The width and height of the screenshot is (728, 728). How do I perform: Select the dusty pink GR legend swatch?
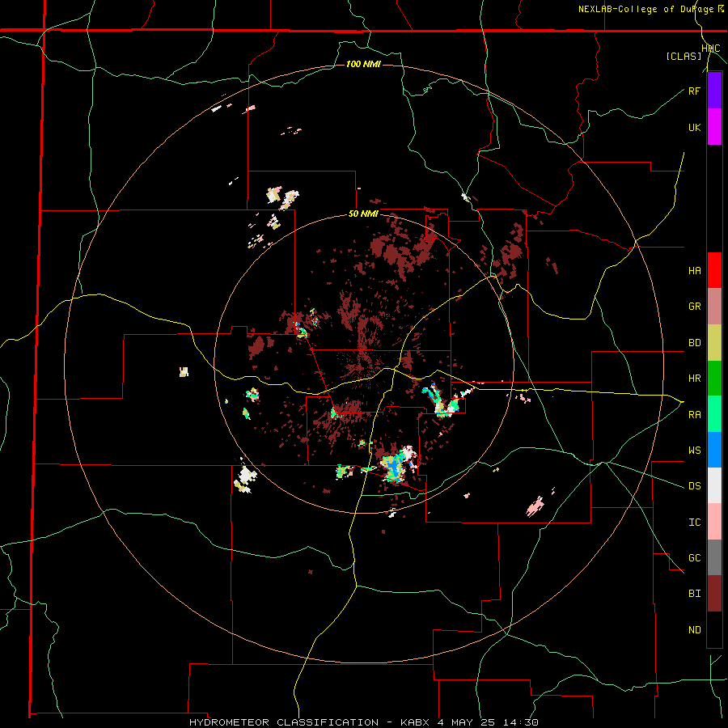coord(714,307)
